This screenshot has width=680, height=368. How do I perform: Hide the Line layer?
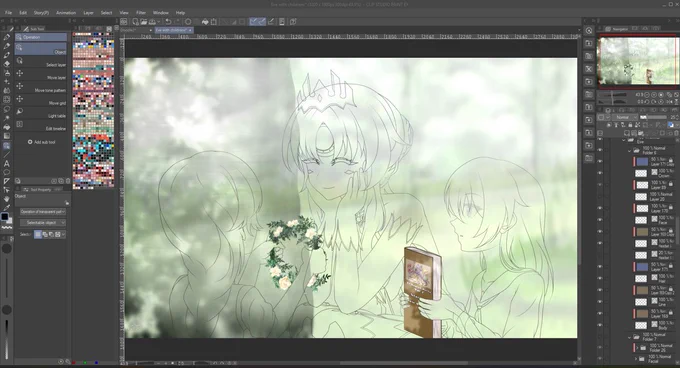[x=600, y=302]
